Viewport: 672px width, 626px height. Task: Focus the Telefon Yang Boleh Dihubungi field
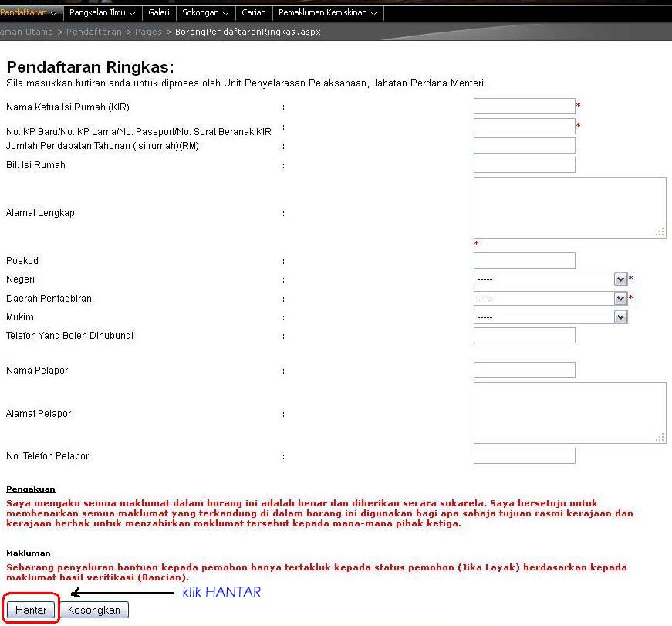pyautogui.click(x=524, y=335)
